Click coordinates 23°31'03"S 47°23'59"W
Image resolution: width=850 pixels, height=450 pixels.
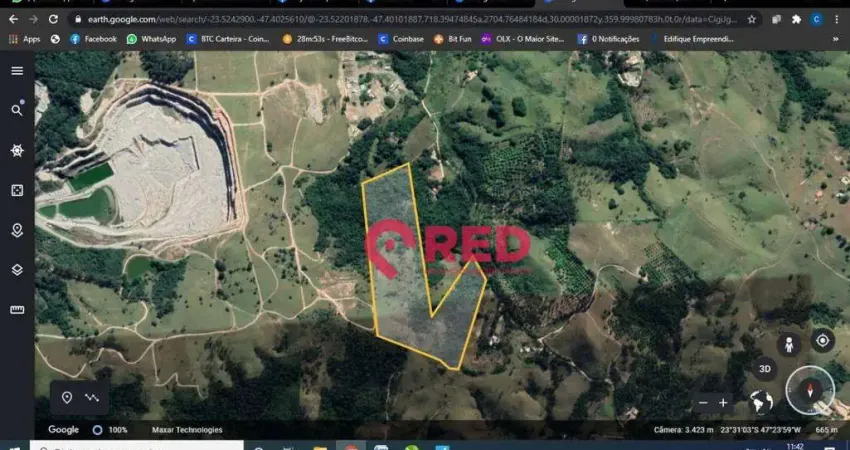coord(761,430)
